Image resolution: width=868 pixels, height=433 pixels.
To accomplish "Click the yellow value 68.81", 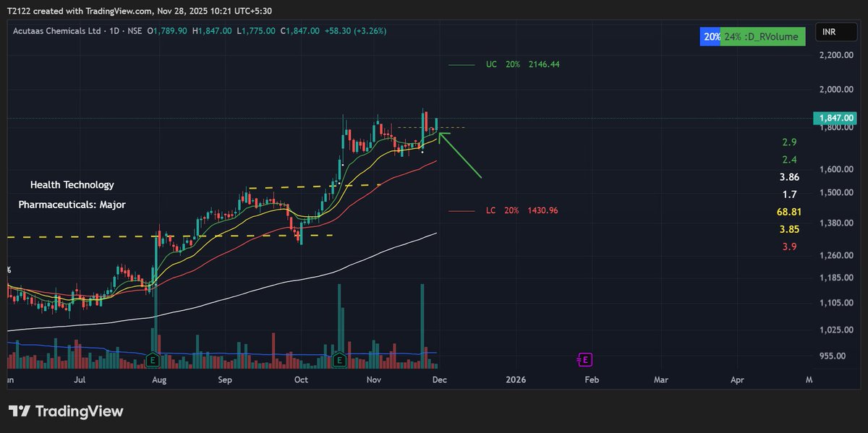I will [x=789, y=212].
